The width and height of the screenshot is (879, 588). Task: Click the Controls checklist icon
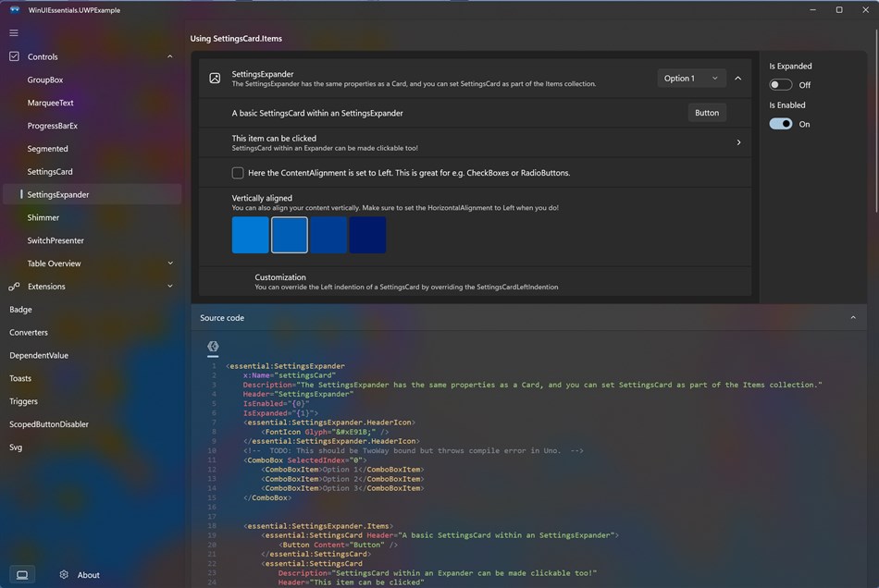[14, 56]
